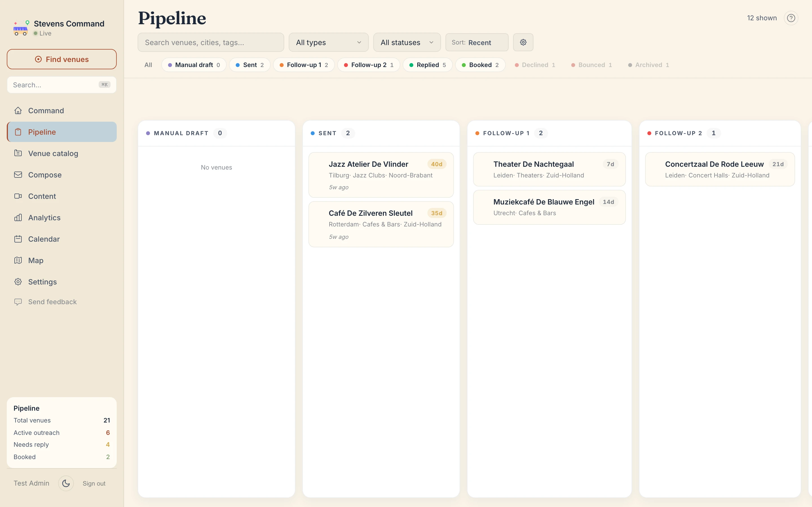
Task: Select the Booked green status chip
Action: click(x=480, y=65)
